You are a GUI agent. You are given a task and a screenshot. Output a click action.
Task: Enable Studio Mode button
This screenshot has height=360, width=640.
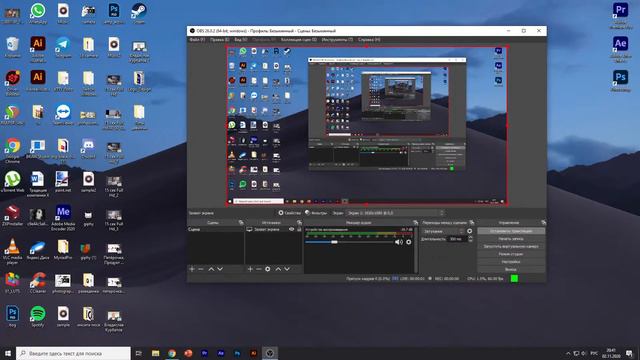511,254
